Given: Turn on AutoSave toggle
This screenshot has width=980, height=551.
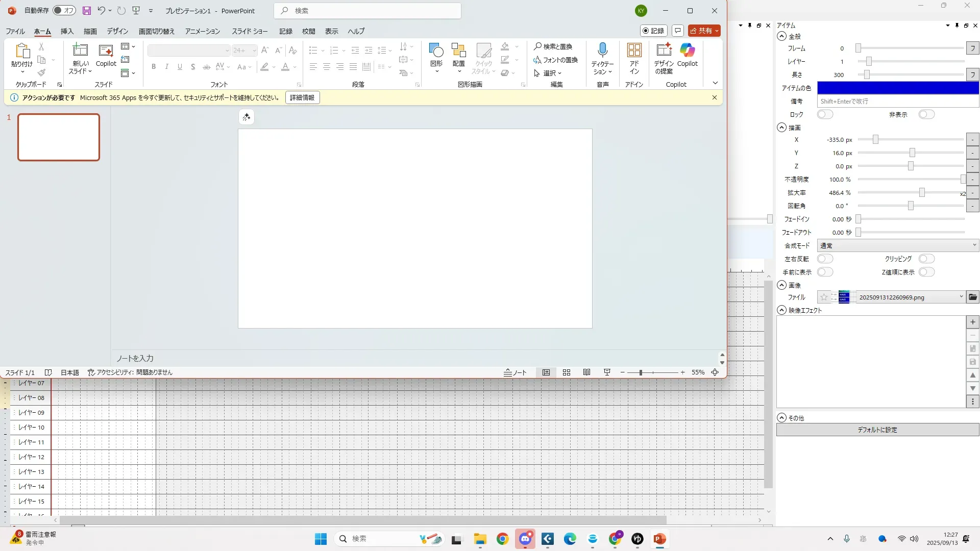Looking at the screenshot, I should tap(64, 11).
